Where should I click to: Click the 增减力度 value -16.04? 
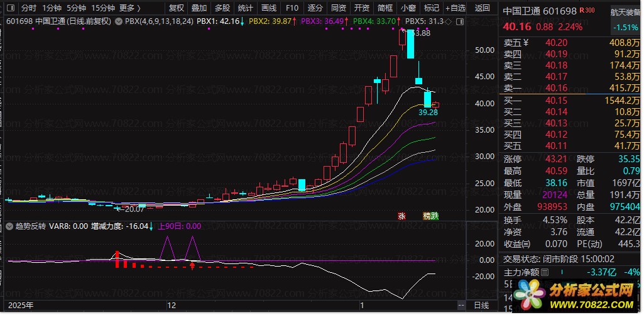pyautogui.click(x=136, y=226)
